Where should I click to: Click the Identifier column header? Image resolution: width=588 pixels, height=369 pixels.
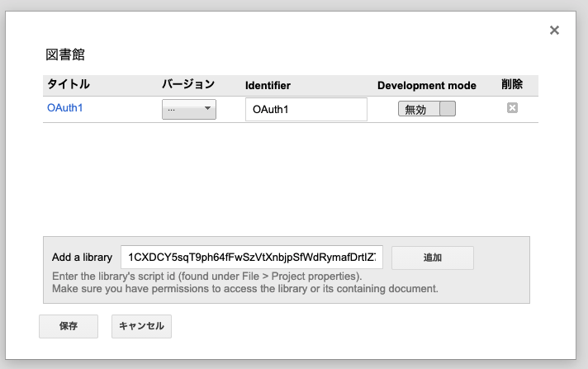[x=268, y=86]
